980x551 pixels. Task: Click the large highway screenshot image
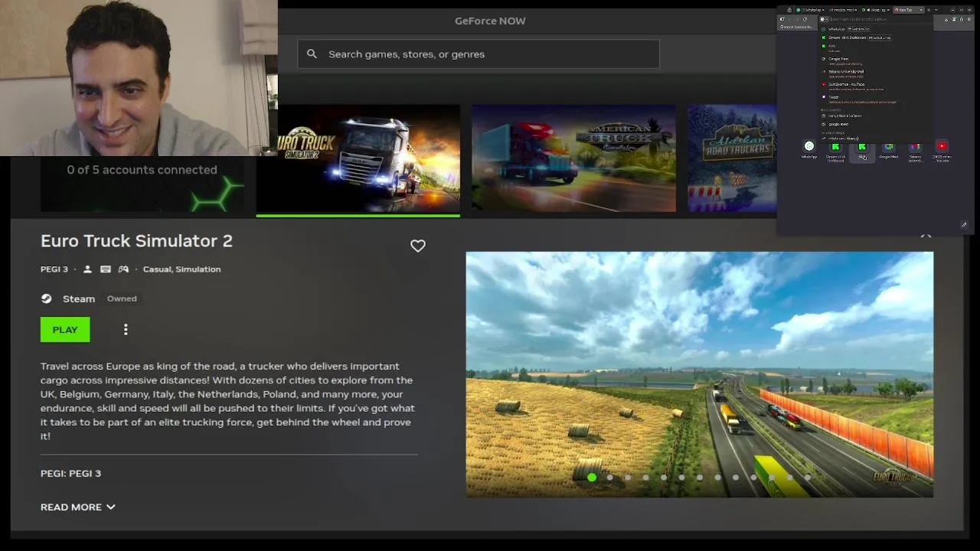click(700, 374)
